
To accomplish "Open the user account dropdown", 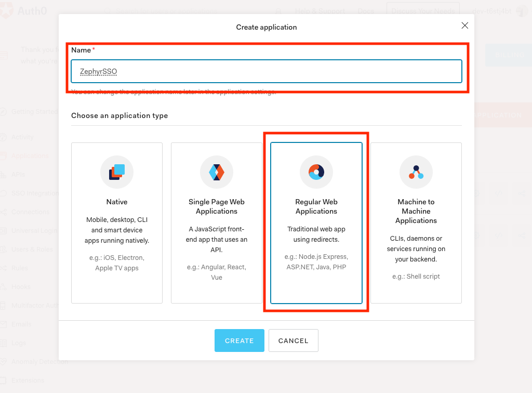I will point(499,10).
